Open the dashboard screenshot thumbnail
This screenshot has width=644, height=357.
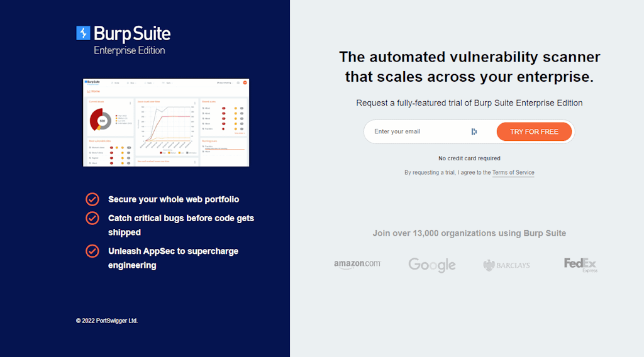click(x=166, y=123)
